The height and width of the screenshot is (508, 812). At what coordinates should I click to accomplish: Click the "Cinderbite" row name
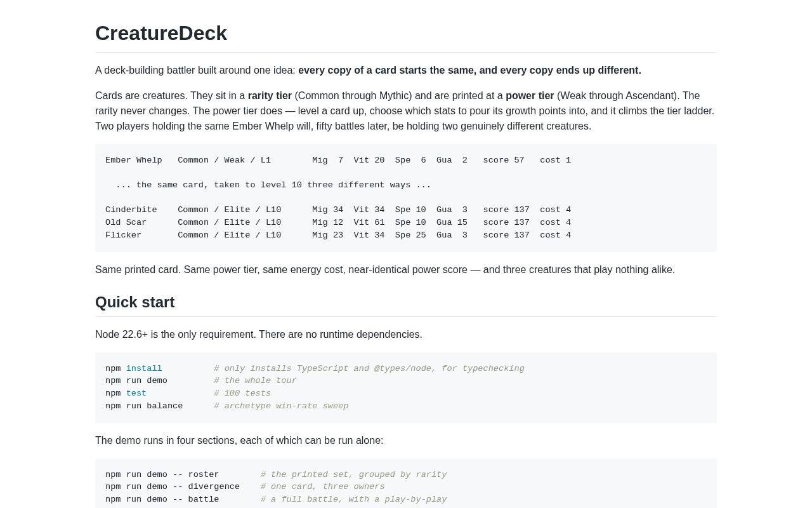point(131,210)
